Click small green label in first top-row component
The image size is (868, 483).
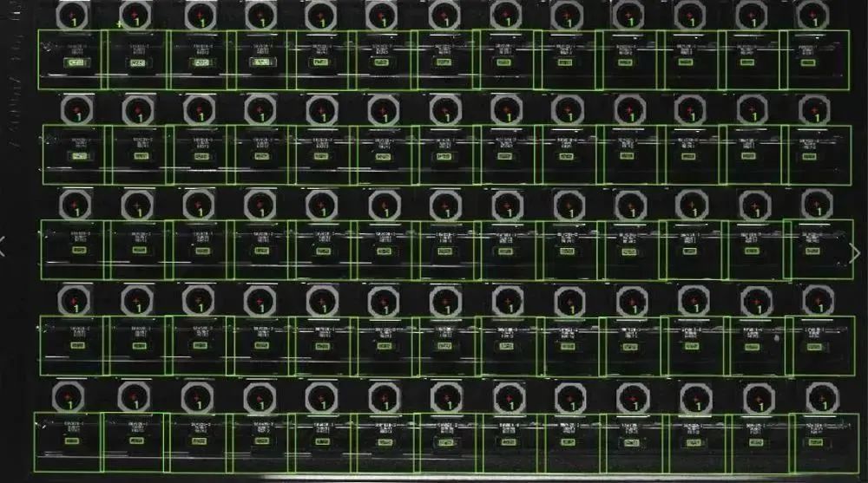pyautogui.click(x=76, y=62)
